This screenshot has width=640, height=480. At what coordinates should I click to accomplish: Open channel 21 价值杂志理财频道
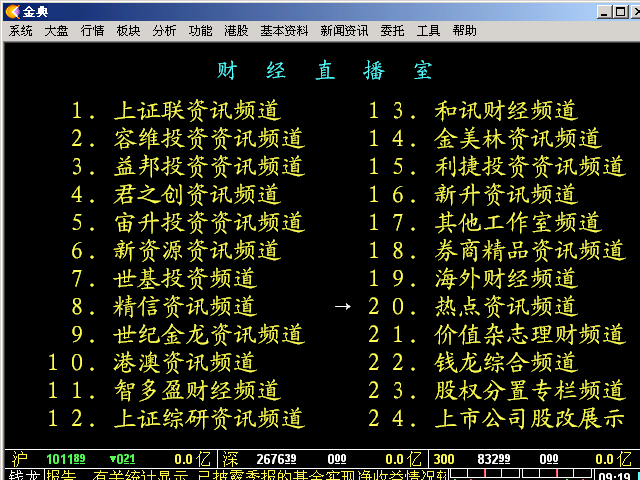tap(497, 334)
